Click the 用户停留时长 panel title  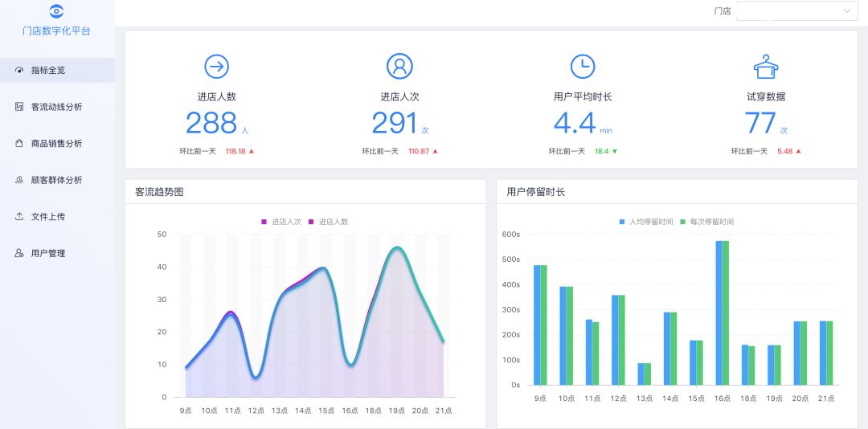[x=536, y=192]
